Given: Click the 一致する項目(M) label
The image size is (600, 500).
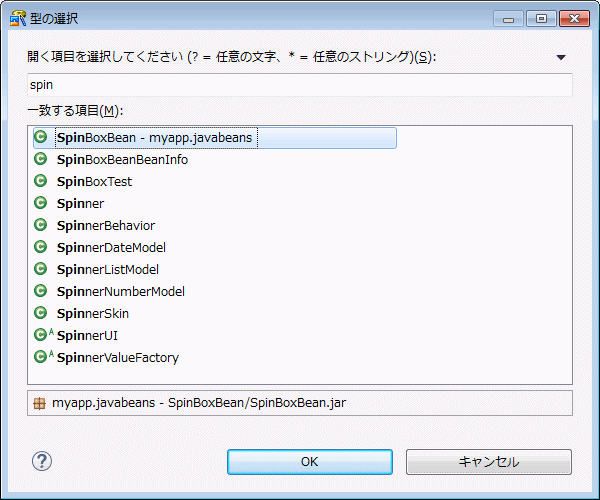Looking at the screenshot, I should pyautogui.click(x=75, y=111).
